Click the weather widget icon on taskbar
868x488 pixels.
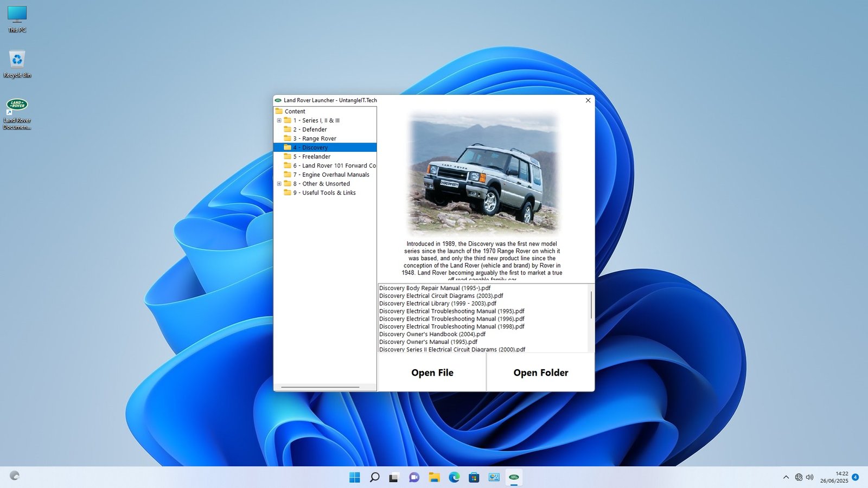coord(15,476)
